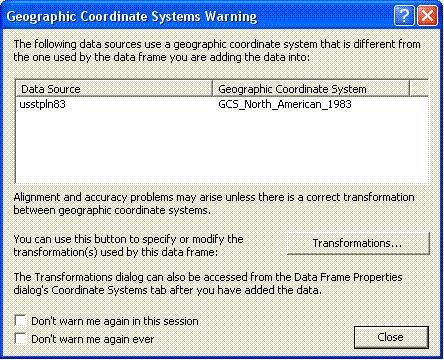Click the Alignment and accuracy problems paragraph

(x=214, y=204)
